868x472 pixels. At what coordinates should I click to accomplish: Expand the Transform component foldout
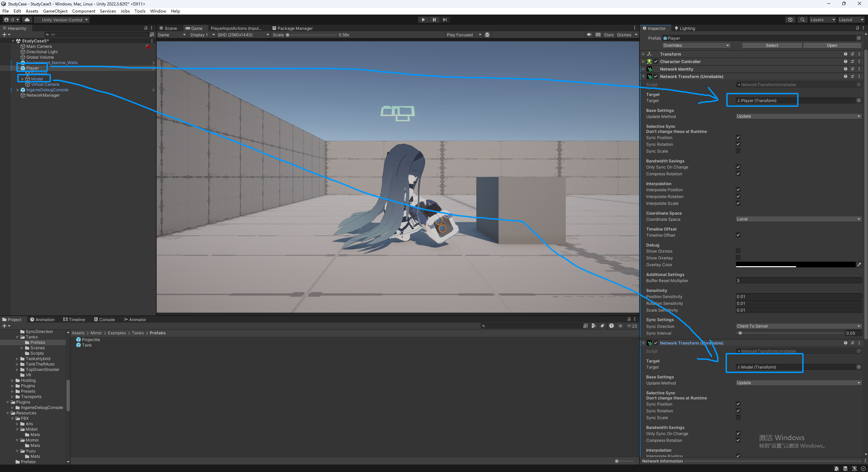643,54
